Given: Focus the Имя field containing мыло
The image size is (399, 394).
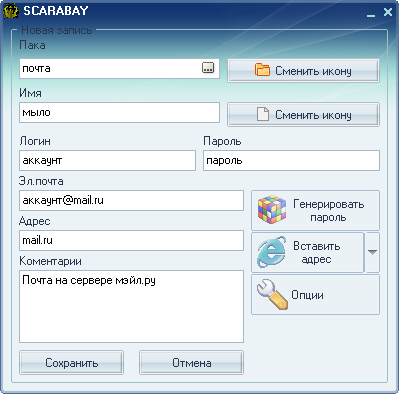Looking at the screenshot, I should pyautogui.click(x=119, y=113).
